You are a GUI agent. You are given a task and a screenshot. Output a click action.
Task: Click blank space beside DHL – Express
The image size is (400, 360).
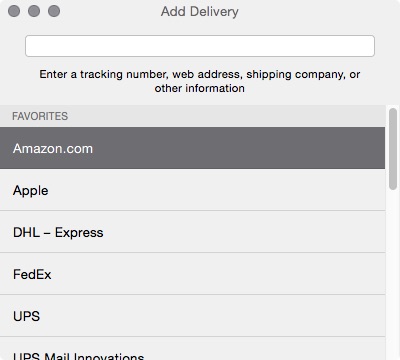[x=245, y=232]
